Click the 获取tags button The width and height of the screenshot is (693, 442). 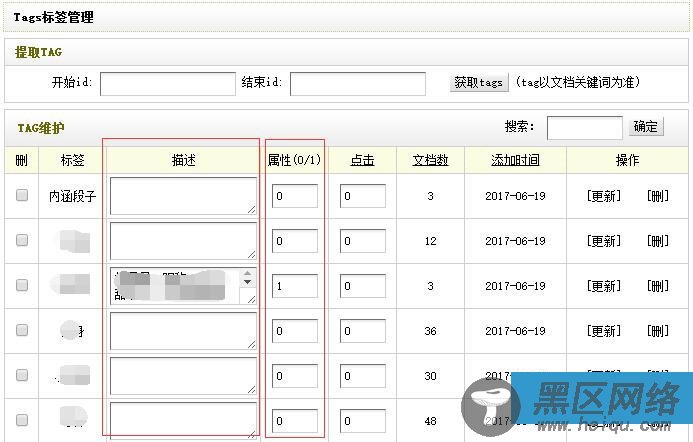coord(479,82)
